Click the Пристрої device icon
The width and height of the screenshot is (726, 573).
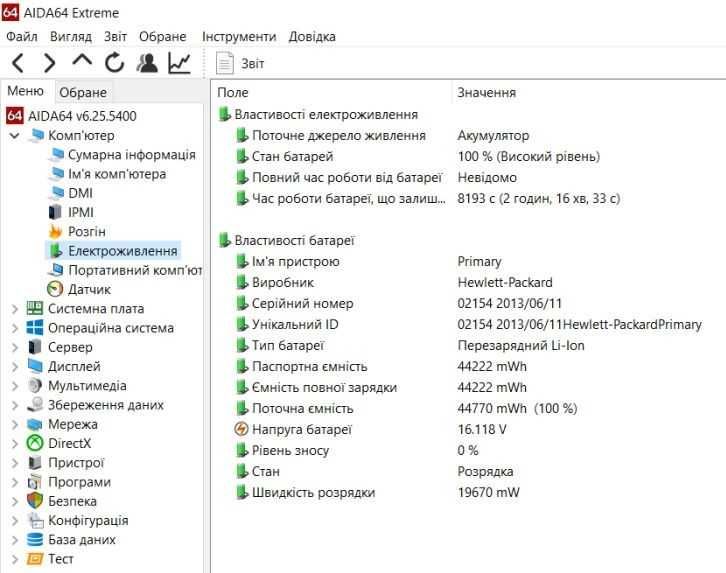[35, 462]
